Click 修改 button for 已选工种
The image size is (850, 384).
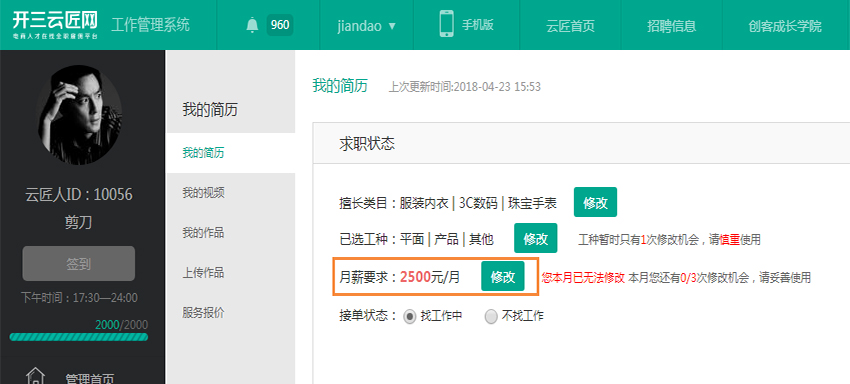coord(536,238)
